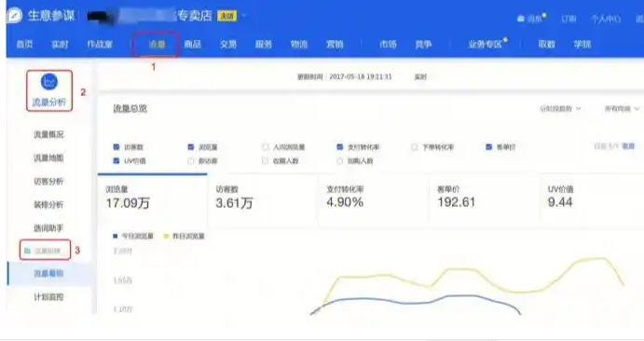Viewport: 644px width, 341px height.
Task: Select the 浏览量 17.09万 metric card
Action: 152,199
